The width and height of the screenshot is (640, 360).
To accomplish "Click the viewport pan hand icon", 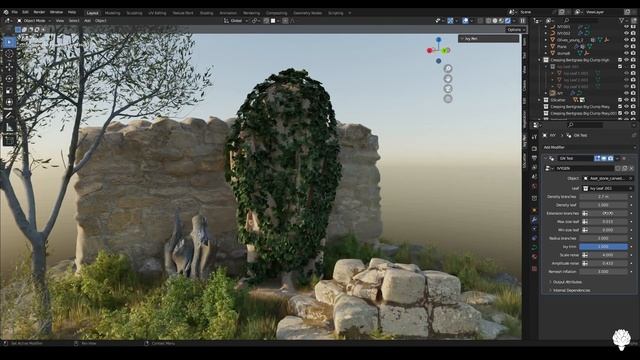I will tap(448, 78).
